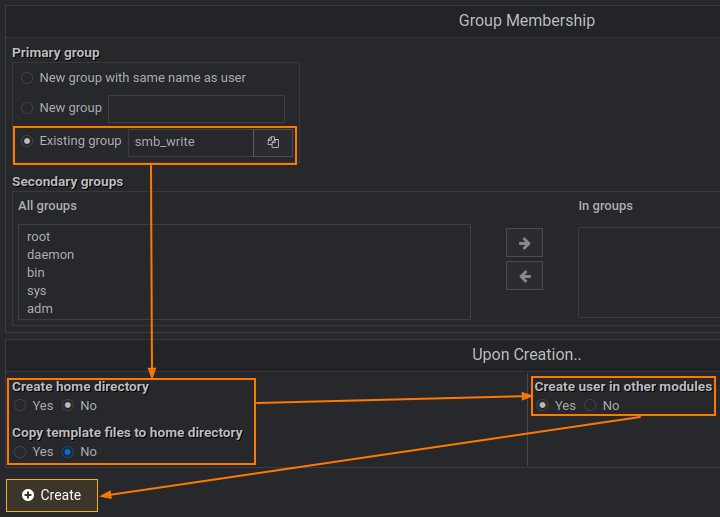
Task: Select 'adm' in All groups list
Action: click(x=40, y=309)
